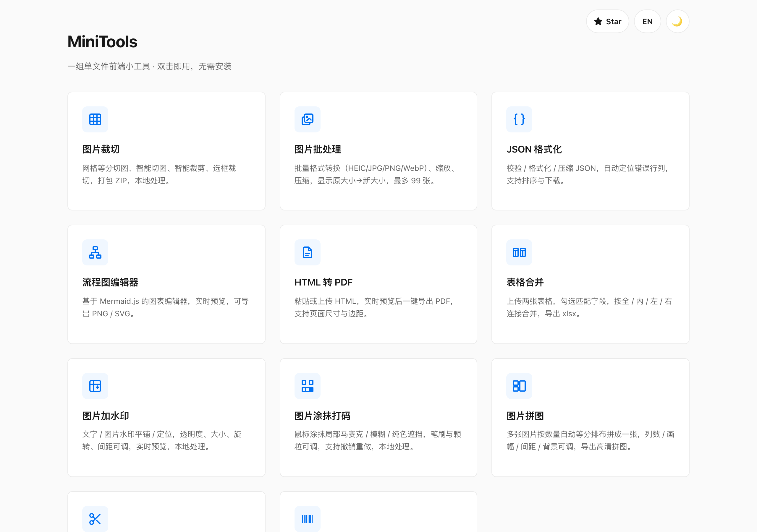Open the 流程图编辑器 title
The image size is (757, 532).
coord(110,282)
